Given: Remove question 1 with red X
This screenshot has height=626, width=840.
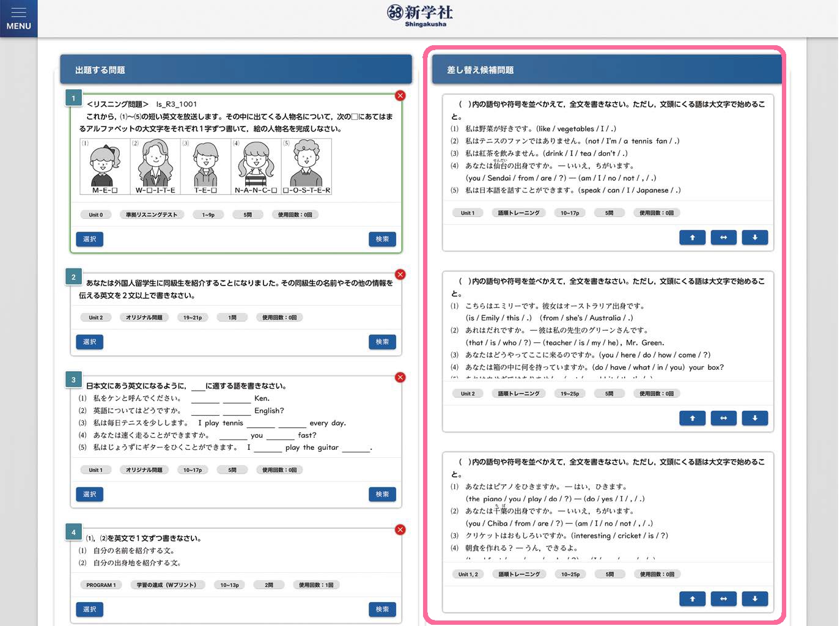Looking at the screenshot, I should 400,95.
